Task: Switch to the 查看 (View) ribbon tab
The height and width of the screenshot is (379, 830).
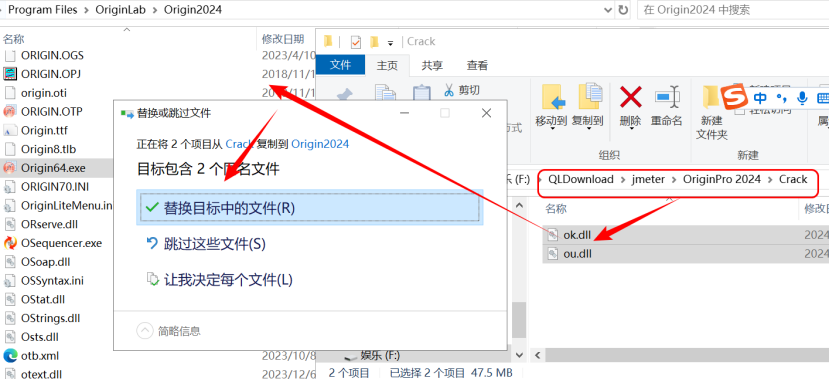Action: coord(477,65)
